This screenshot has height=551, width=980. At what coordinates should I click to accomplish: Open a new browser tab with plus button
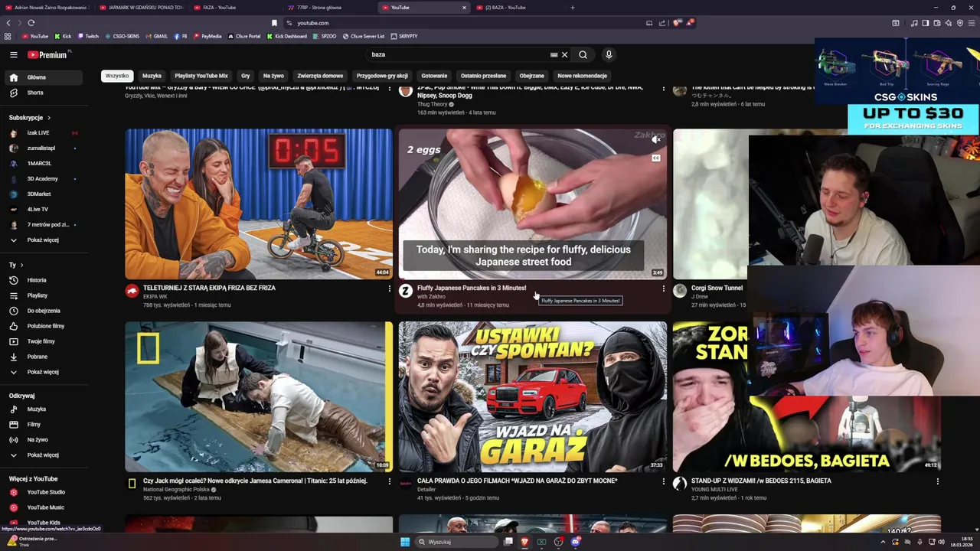tap(573, 8)
